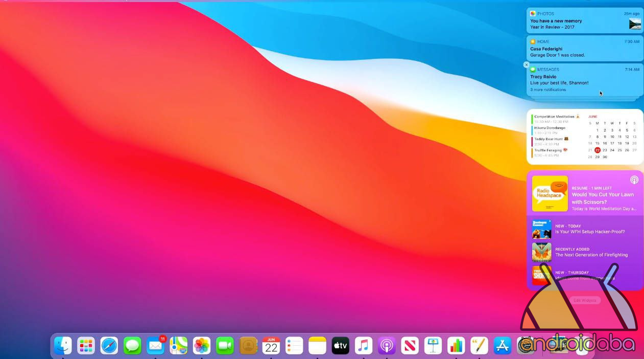Image resolution: width=644 pixels, height=359 pixels.
Task: Click the Radio Headspace podcast artwork
Action: pyautogui.click(x=550, y=193)
